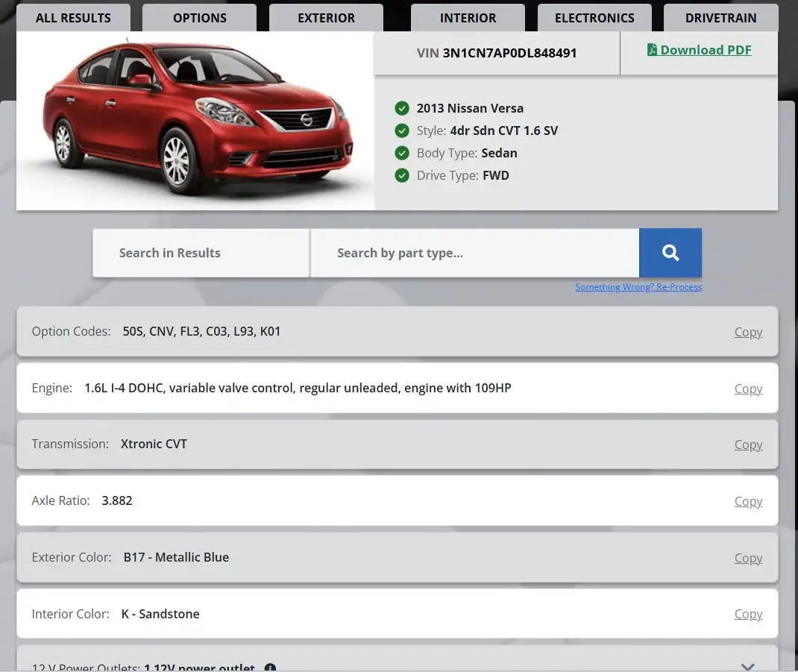
Task: Go to the DRIVETRAIN tab
Action: pos(720,18)
